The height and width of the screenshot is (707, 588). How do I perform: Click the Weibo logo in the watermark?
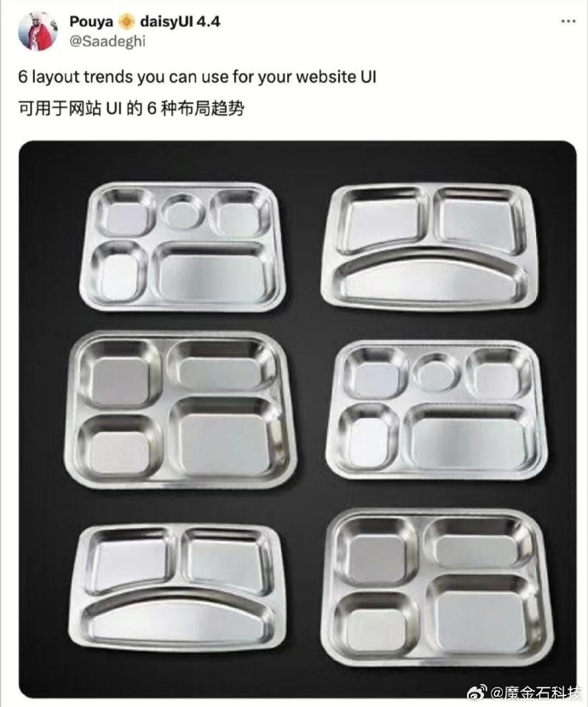477,693
